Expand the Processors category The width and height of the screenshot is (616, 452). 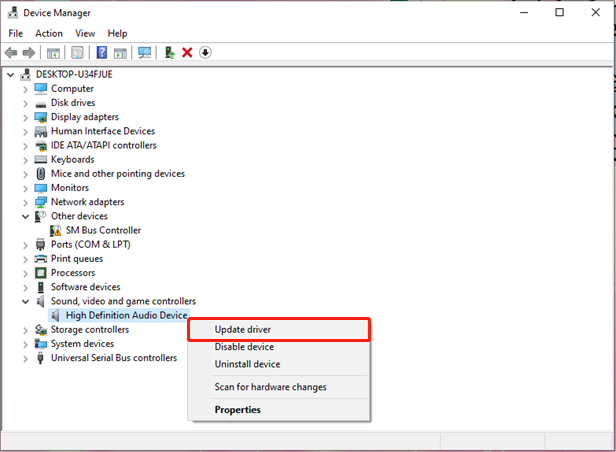(x=26, y=273)
